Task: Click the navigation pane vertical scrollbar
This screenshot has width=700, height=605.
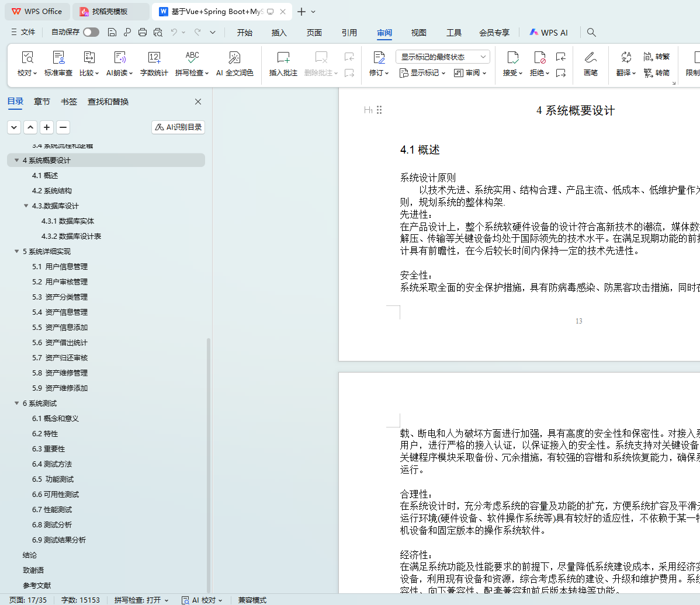Action: [209, 467]
